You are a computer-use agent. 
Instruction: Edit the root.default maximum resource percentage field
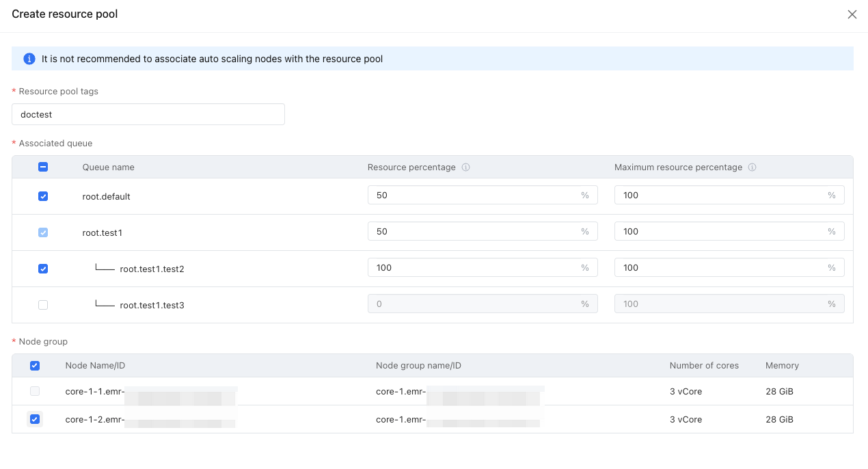click(729, 195)
